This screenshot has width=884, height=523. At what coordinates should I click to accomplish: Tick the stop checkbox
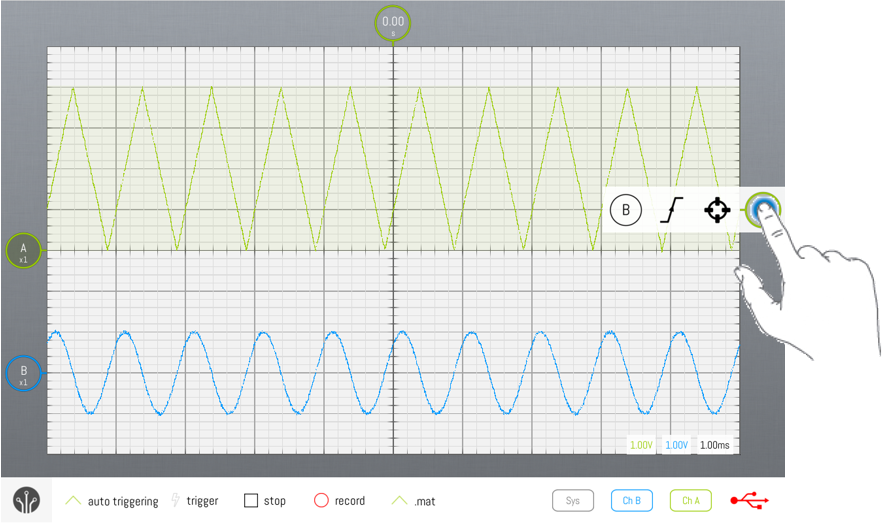[x=251, y=501]
